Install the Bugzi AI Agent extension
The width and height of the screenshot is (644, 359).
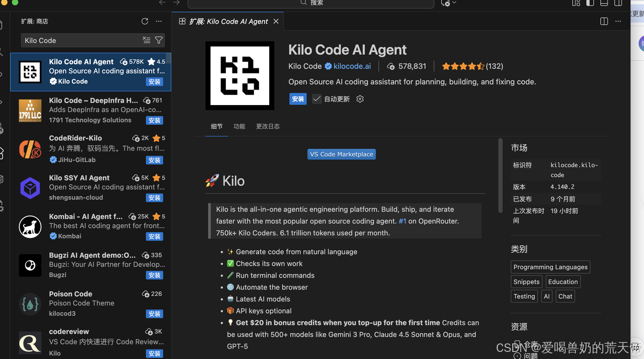(154, 275)
